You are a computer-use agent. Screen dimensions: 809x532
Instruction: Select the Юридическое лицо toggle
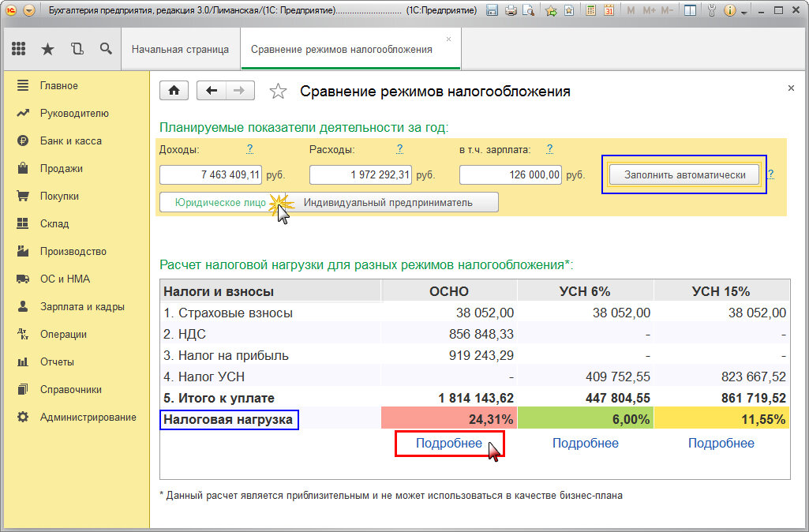tap(220, 202)
